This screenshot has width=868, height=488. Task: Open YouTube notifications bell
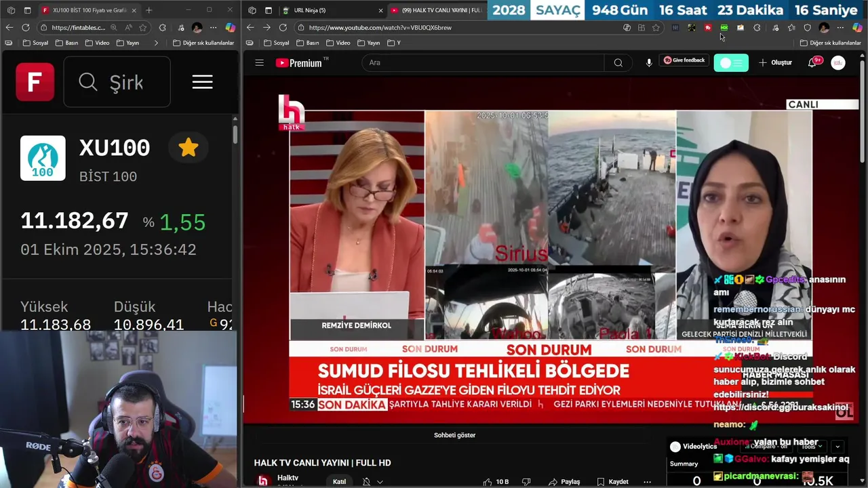[812, 62]
